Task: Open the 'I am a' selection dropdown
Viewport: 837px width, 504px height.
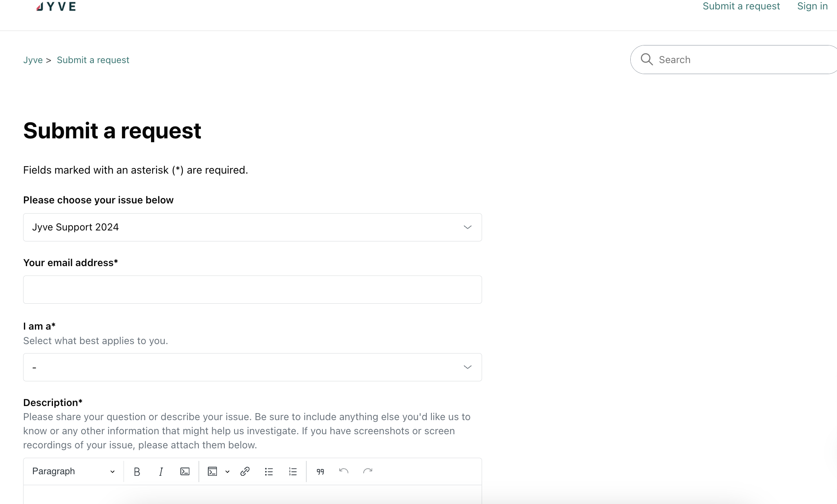Action: (x=253, y=367)
